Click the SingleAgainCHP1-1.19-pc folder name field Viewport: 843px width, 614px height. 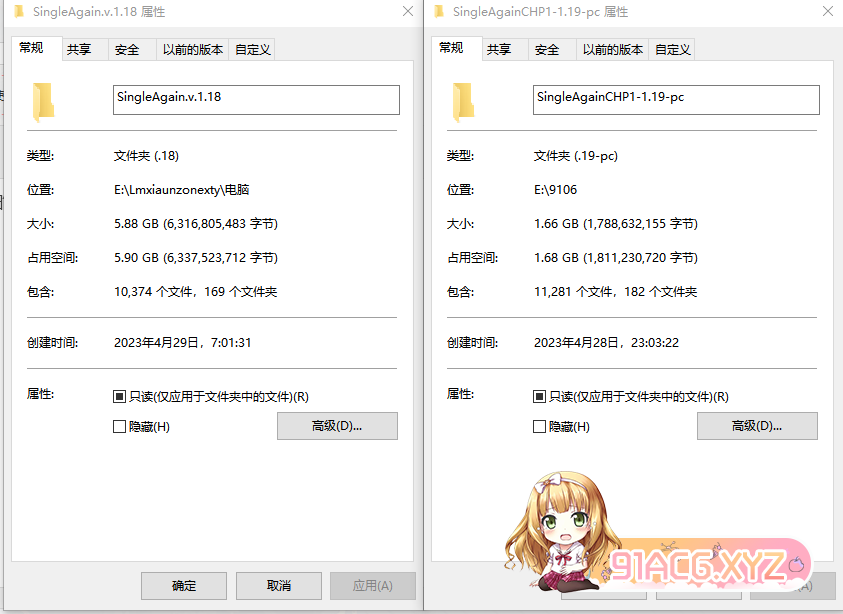(676, 99)
